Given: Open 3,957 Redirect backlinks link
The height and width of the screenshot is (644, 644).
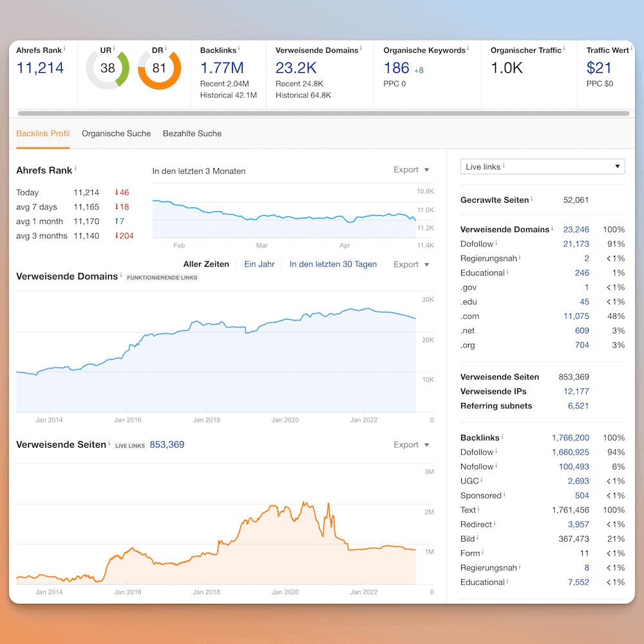Looking at the screenshot, I should click(x=578, y=524).
